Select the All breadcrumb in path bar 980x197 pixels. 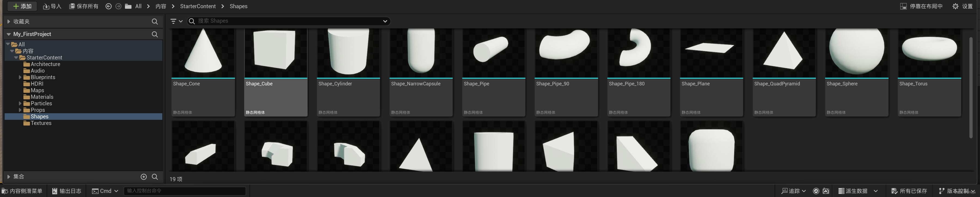tap(139, 7)
